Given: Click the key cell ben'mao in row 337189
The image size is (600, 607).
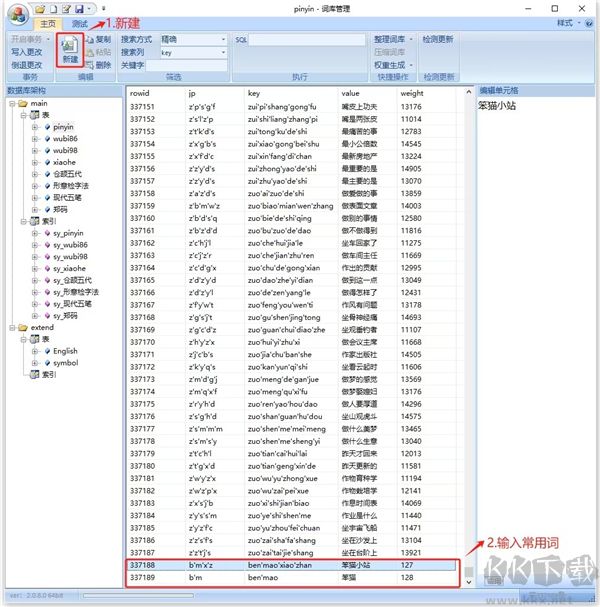Looking at the screenshot, I should [x=263, y=578].
